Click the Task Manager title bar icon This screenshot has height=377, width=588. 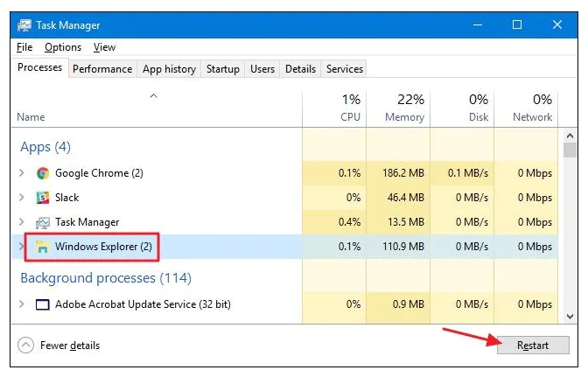(x=24, y=25)
